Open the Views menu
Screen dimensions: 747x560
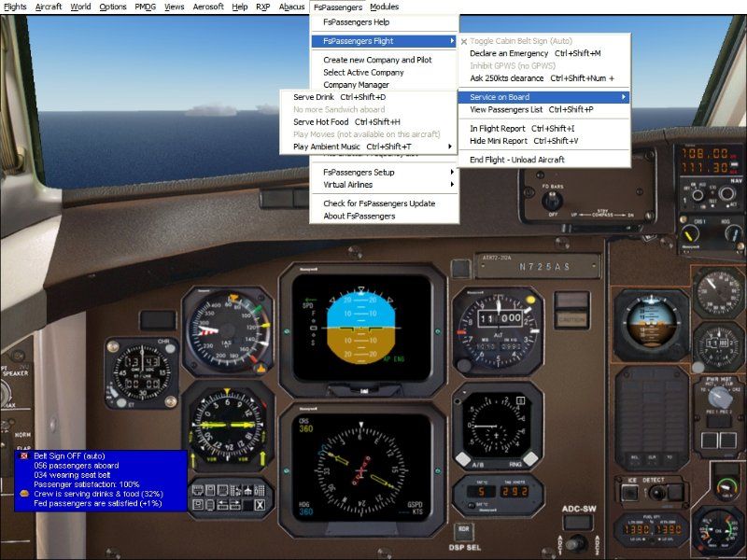pos(175,7)
